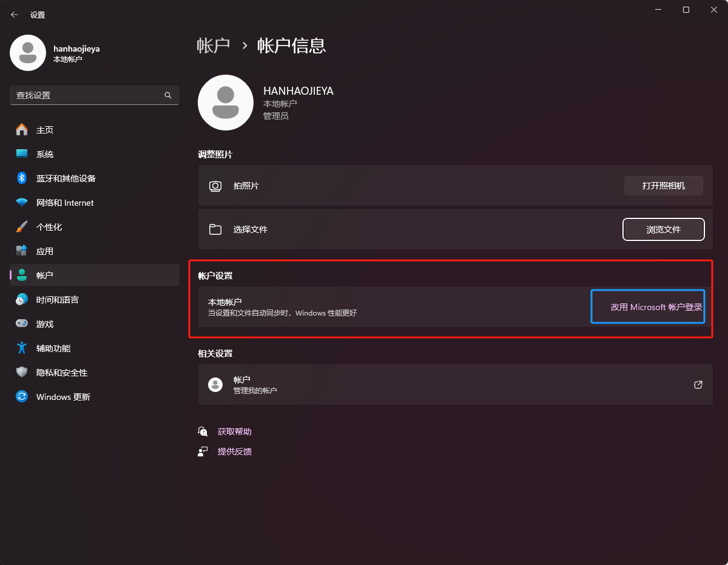The height and width of the screenshot is (565, 728).
Task: Open the 获取帮助 link
Action: 235,431
